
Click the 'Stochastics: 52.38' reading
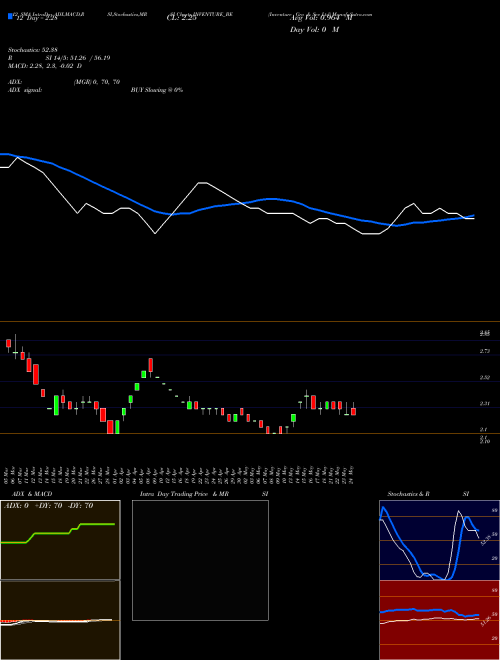(x=32, y=51)
